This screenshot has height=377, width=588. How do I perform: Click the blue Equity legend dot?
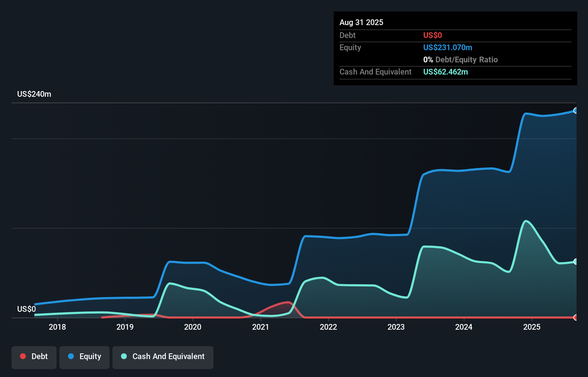tap(71, 356)
